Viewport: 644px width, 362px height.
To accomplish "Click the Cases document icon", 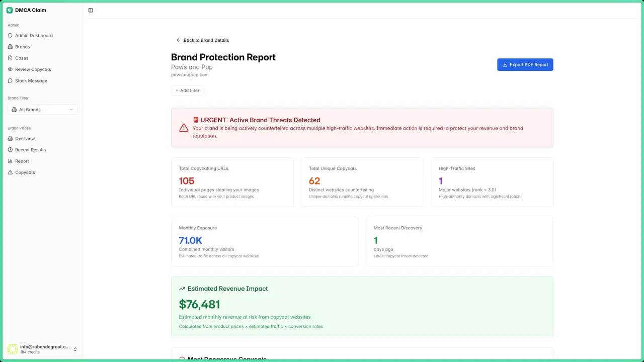I will [x=10, y=58].
